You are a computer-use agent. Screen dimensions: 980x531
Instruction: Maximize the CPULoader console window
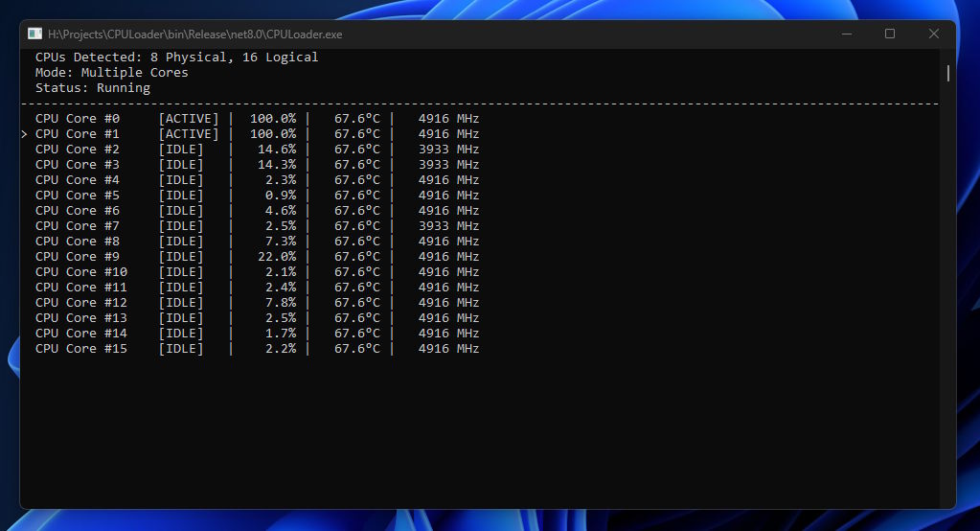pos(890,34)
